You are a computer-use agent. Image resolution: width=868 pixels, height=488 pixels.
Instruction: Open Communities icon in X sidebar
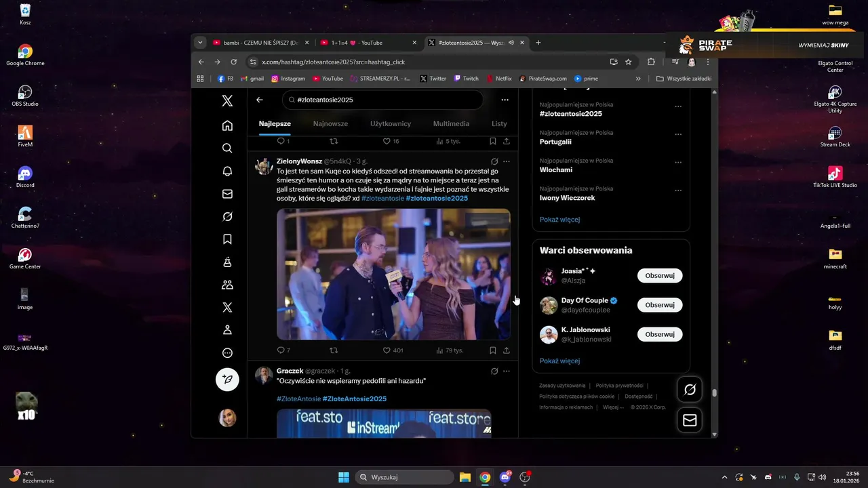[227, 285]
